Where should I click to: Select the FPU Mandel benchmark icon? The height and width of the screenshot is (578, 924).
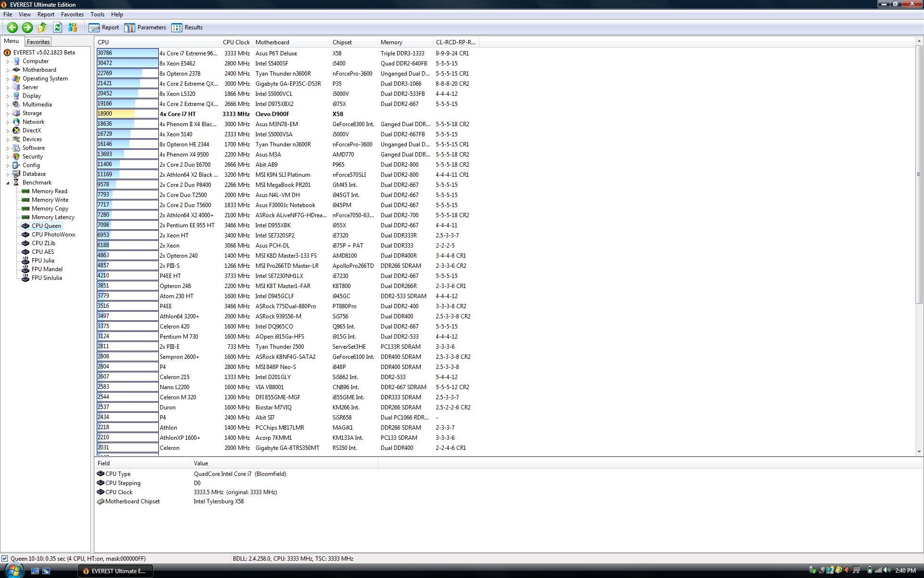pos(26,269)
